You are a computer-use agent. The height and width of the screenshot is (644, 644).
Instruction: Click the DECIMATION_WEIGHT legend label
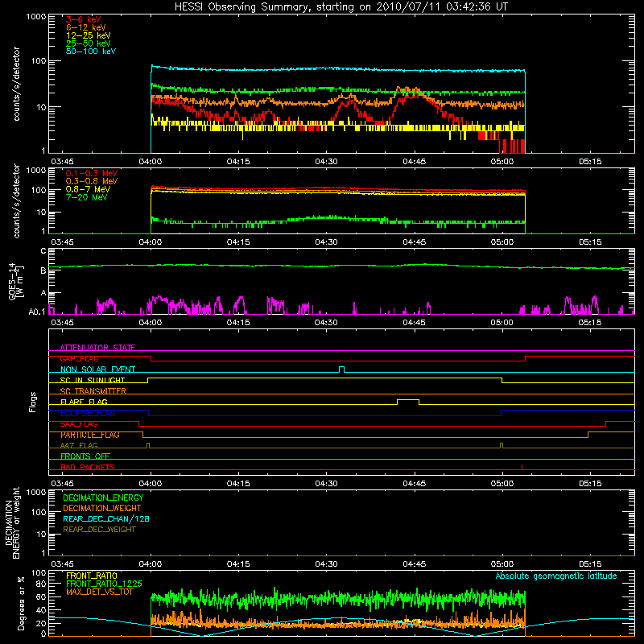[x=102, y=508]
